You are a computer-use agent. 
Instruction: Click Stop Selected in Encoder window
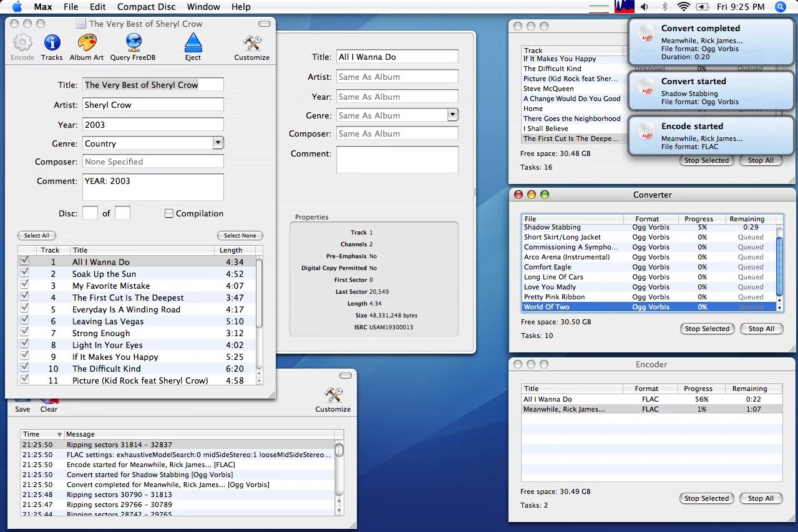pyautogui.click(x=706, y=498)
